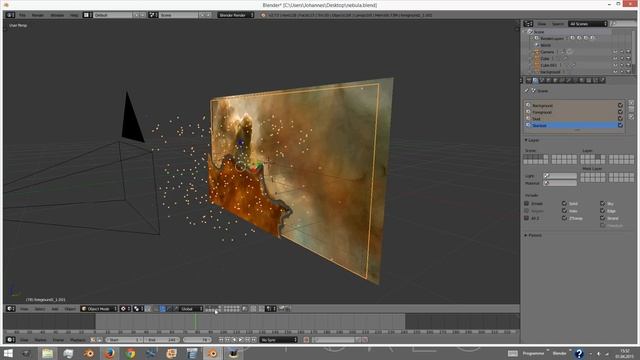Viewport: 640px width, 360px height.
Task: Click the green current-frame marker in timeline
Action: (196, 321)
